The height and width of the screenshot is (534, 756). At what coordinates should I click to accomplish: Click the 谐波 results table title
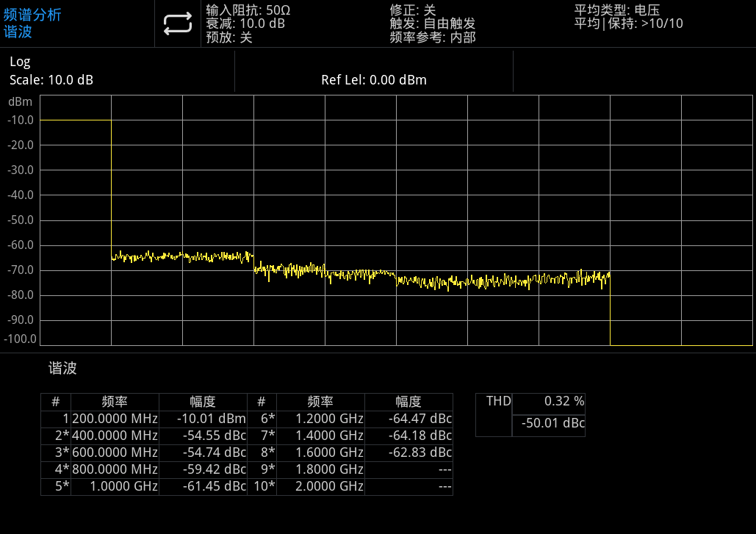[62, 369]
